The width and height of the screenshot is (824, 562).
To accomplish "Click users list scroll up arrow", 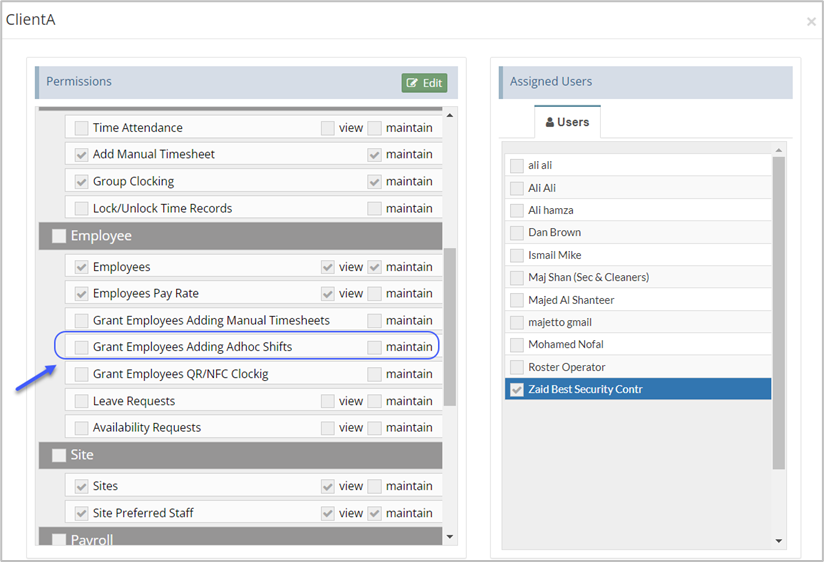I will click(779, 150).
